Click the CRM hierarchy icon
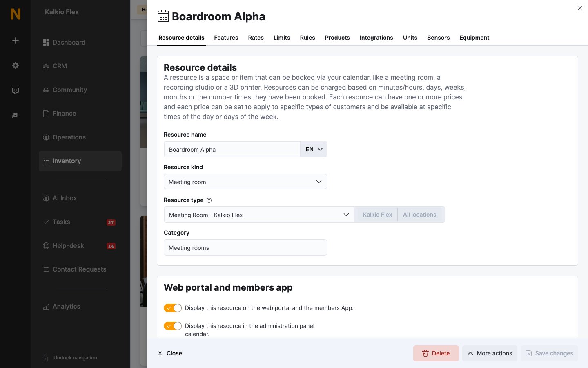The width and height of the screenshot is (588, 368). coord(46,66)
